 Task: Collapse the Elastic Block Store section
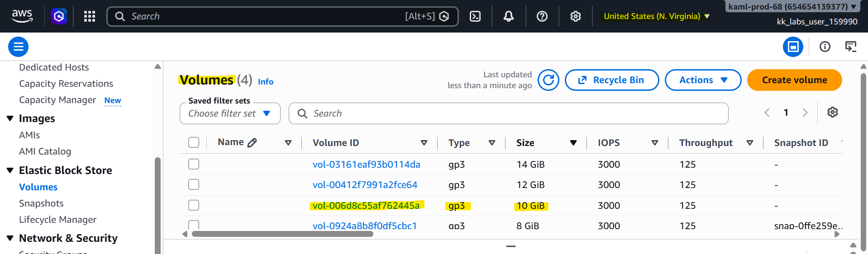coord(10,170)
